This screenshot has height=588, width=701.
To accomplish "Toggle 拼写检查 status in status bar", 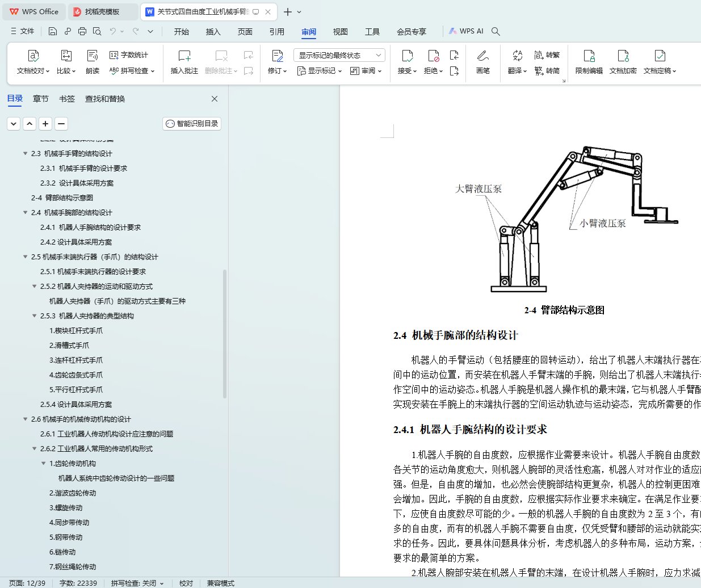I will point(137,583).
